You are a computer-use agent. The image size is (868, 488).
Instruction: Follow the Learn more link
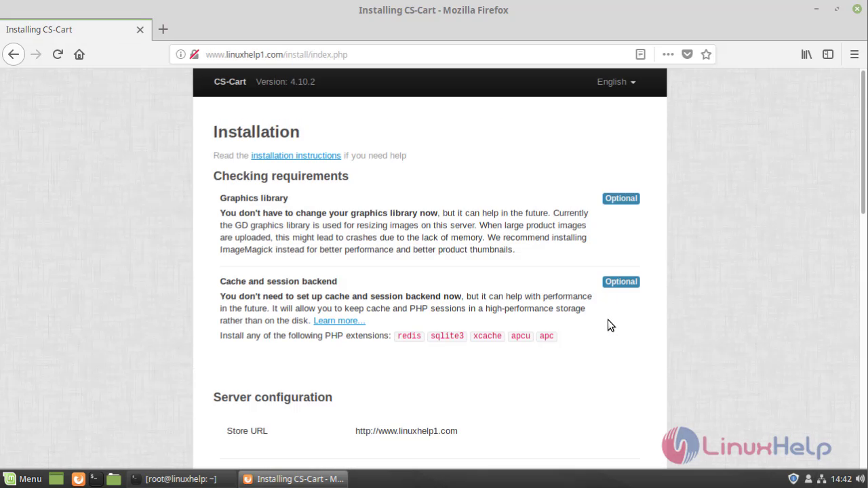pyautogui.click(x=339, y=321)
